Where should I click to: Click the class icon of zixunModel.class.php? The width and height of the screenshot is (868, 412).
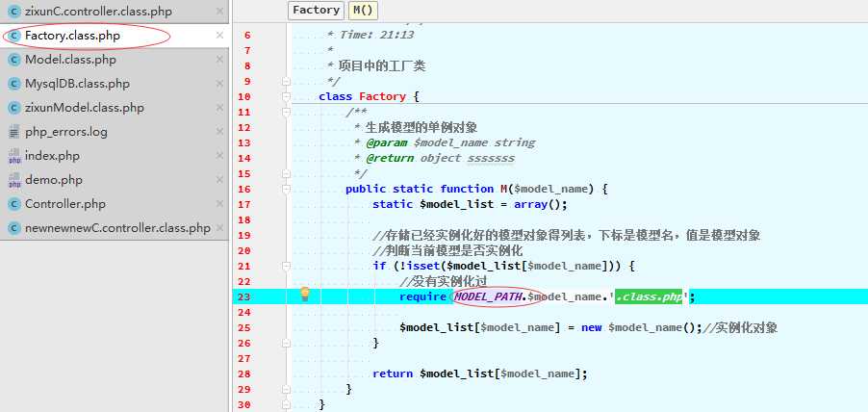14,108
